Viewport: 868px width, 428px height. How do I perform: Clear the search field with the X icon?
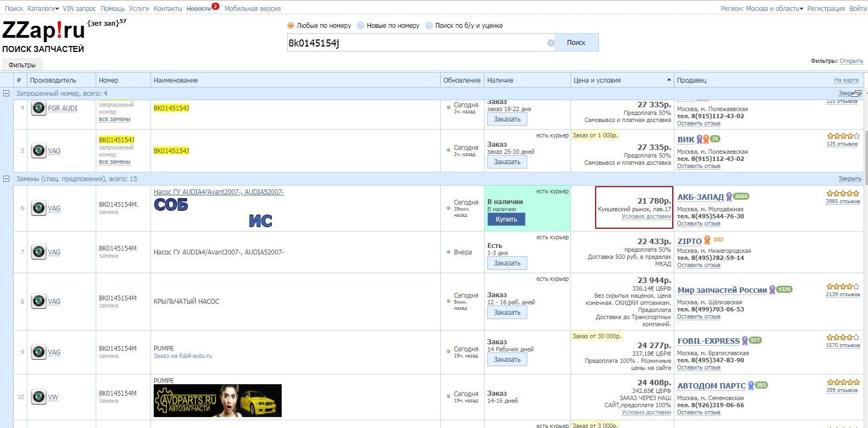(x=551, y=43)
